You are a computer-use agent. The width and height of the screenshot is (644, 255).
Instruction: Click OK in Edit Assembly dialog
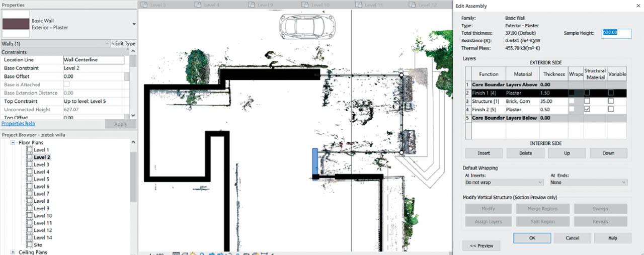click(x=532, y=238)
